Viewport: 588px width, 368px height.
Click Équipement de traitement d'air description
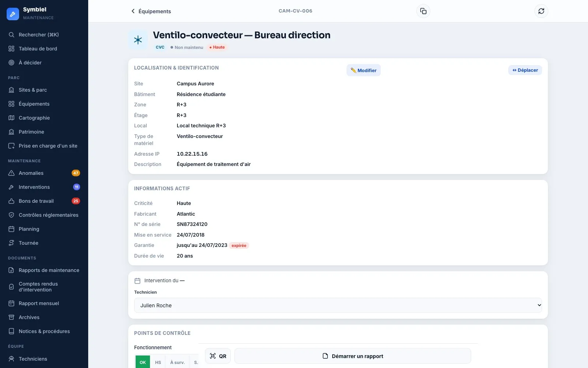click(x=214, y=164)
